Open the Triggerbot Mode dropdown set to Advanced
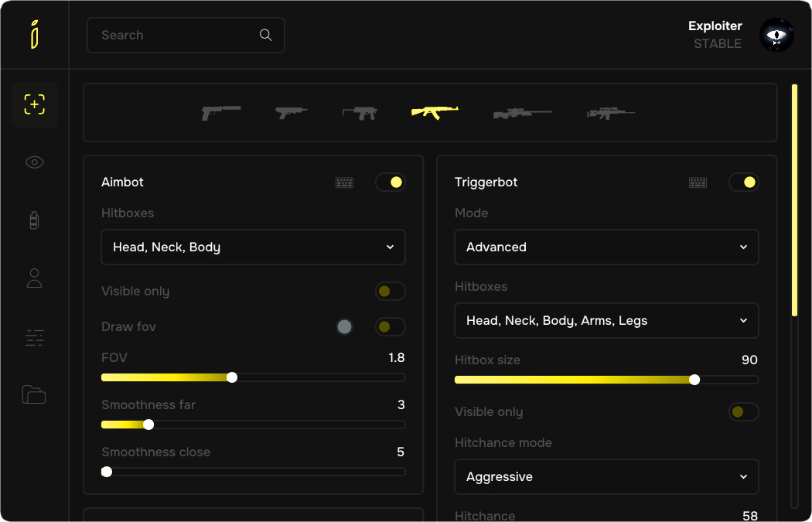The image size is (812, 522). pos(606,247)
